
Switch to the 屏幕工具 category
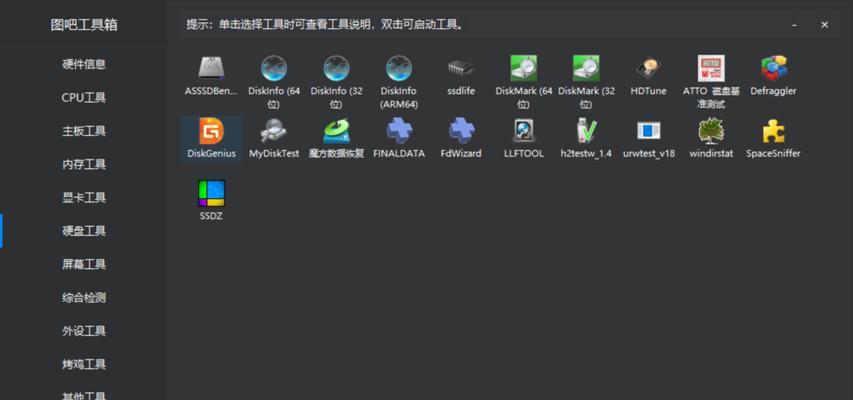pyautogui.click(x=84, y=264)
